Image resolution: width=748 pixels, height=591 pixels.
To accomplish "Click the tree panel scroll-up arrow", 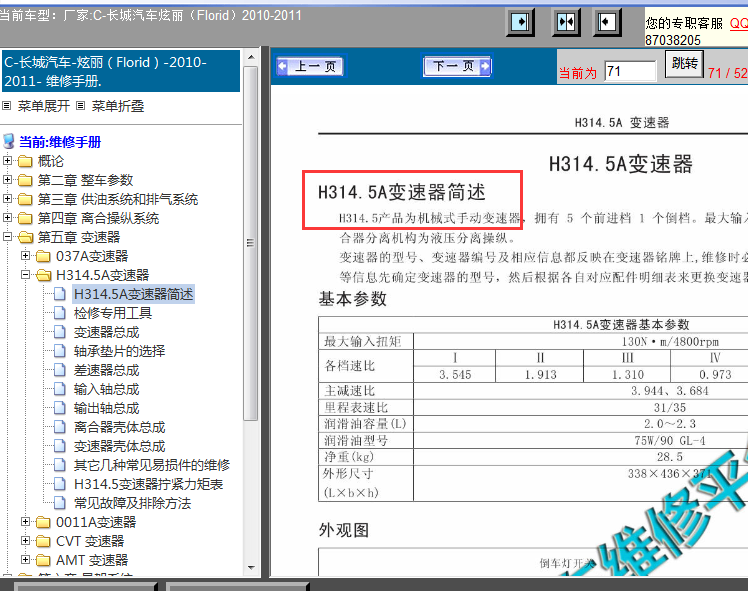I will click(x=251, y=57).
